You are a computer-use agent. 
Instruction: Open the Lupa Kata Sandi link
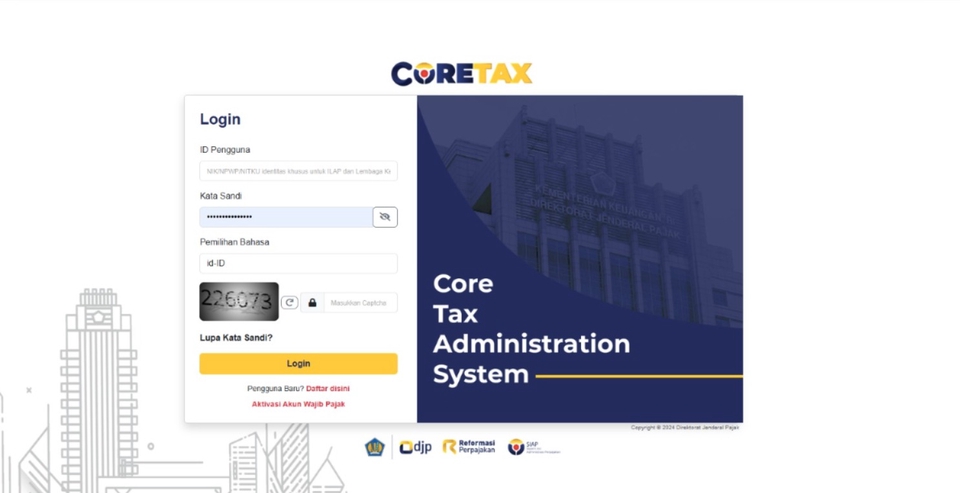click(x=236, y=337)
